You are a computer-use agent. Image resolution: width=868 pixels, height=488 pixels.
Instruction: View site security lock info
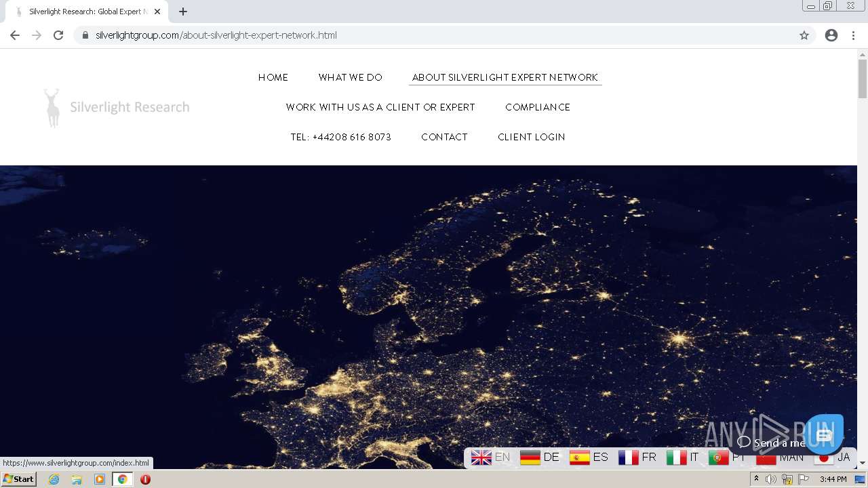[85, 35]
